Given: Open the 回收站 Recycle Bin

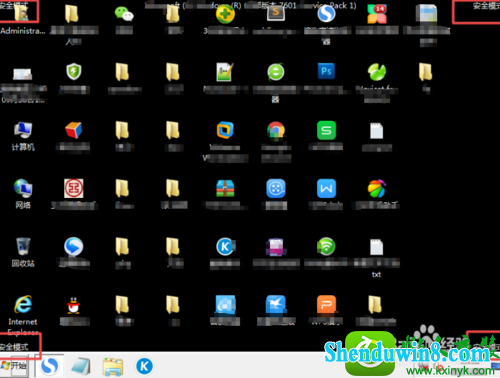Looking at the screenshot, I should (23, 247).
